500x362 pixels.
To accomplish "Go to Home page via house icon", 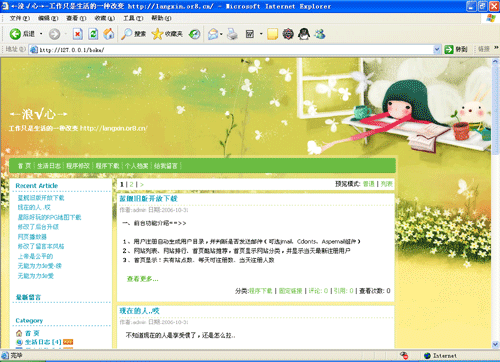I will tap(109, 34).
